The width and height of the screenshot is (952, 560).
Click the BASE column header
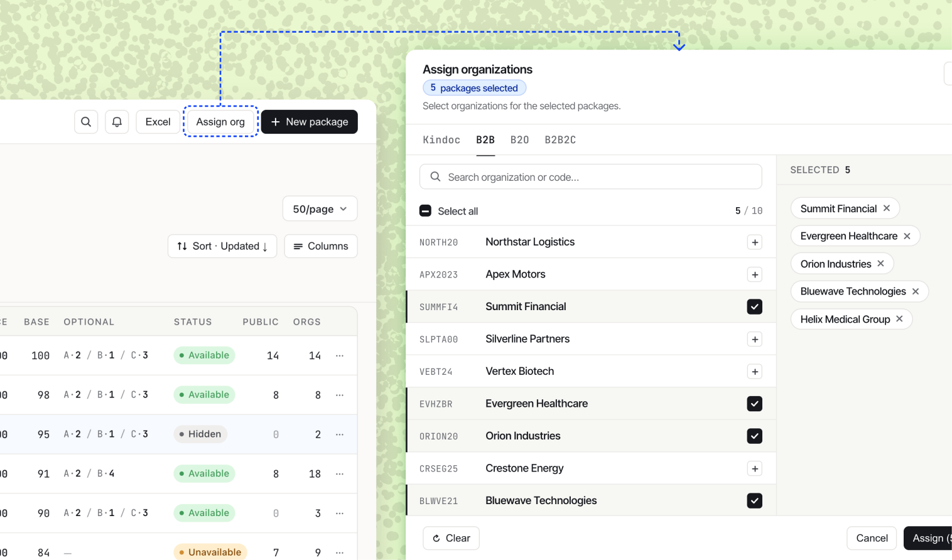[x=36, y=322]
